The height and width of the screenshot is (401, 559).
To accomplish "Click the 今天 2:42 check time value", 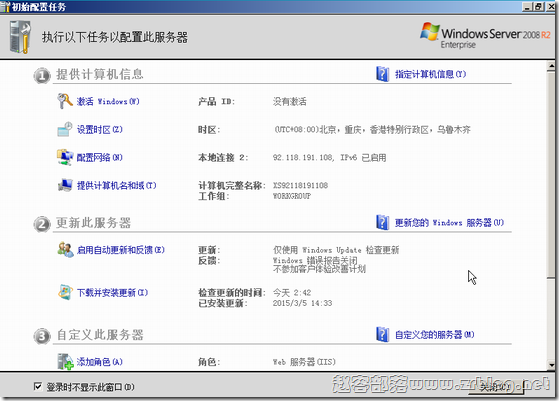I will [292, 293].
